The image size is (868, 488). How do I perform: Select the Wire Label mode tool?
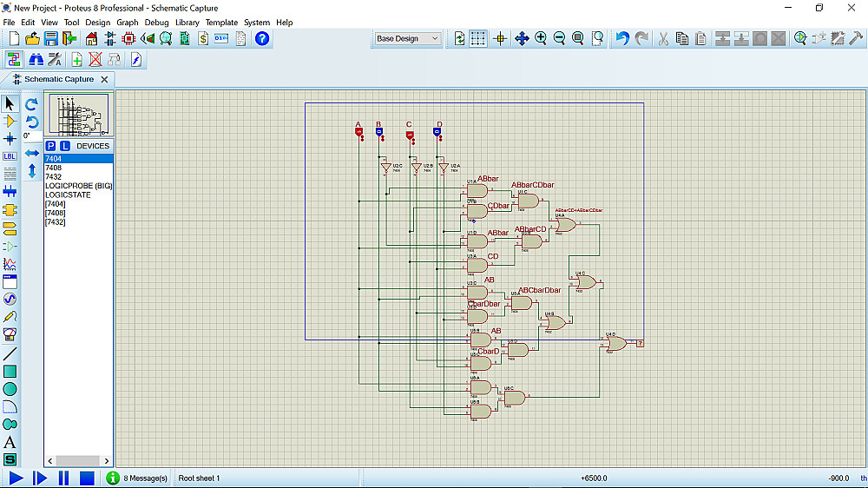[10, 156]
